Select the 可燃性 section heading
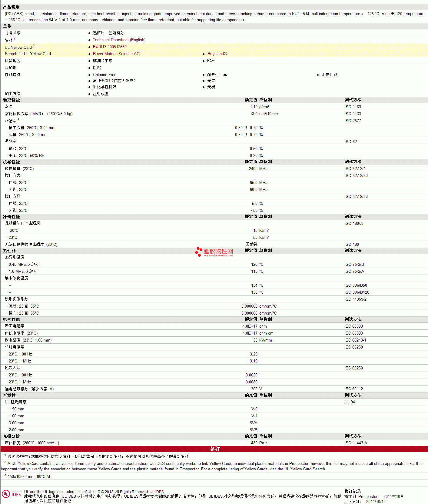Screen dimensions: 428x504 click(9, 395)
